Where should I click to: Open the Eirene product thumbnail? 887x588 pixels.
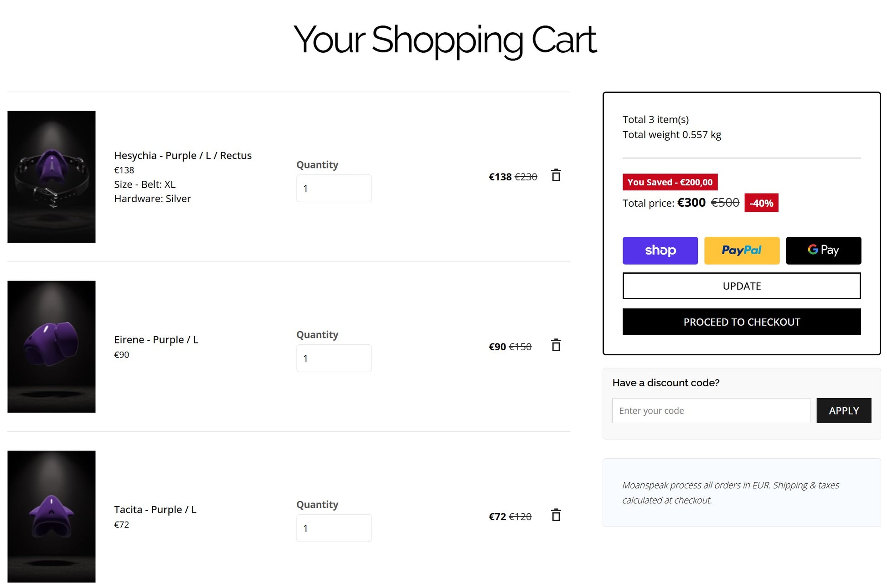(x=52, y=347)
